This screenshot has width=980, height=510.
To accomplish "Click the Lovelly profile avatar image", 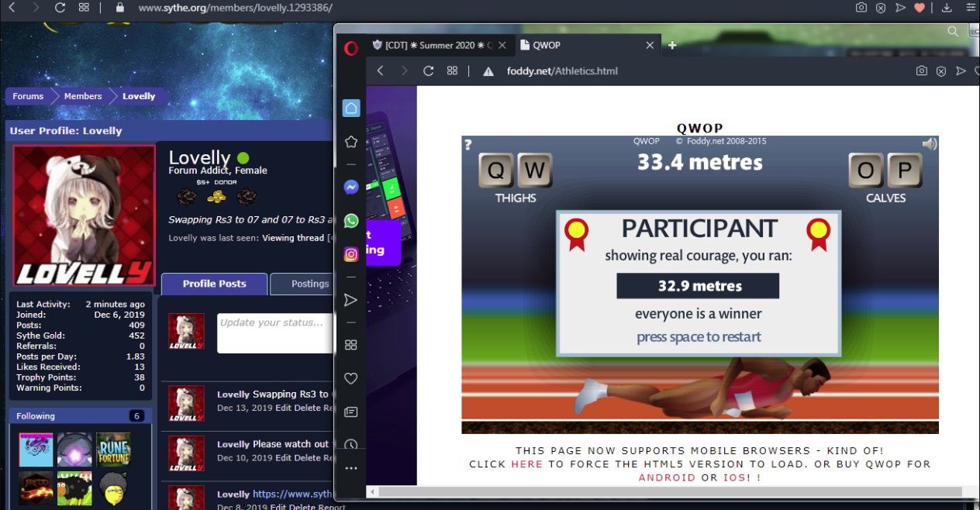I will (x=85, y=216).
